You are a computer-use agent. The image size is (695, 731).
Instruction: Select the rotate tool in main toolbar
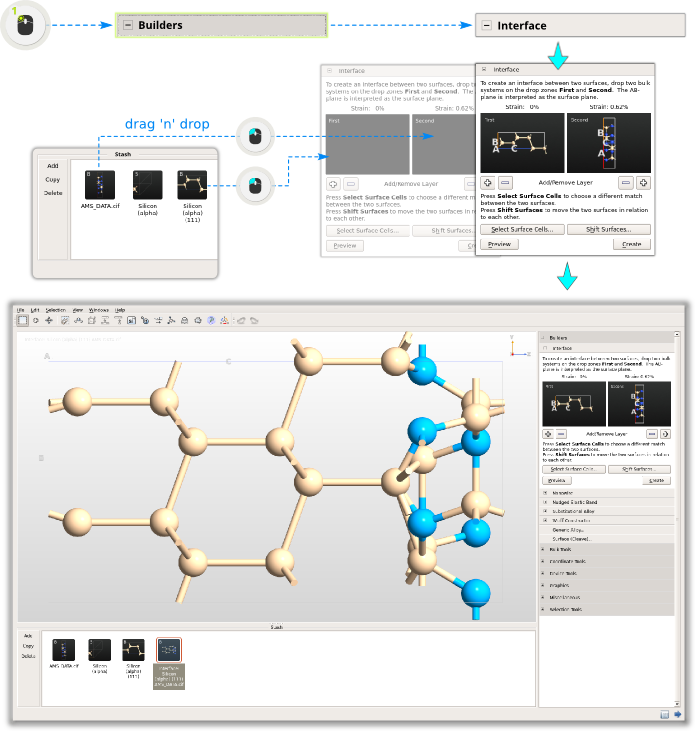(x=35, y=320)
